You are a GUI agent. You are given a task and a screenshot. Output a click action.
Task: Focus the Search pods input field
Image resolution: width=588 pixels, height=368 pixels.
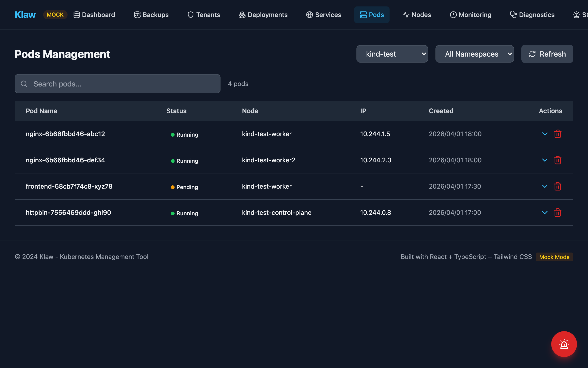[x=118, y=84]
